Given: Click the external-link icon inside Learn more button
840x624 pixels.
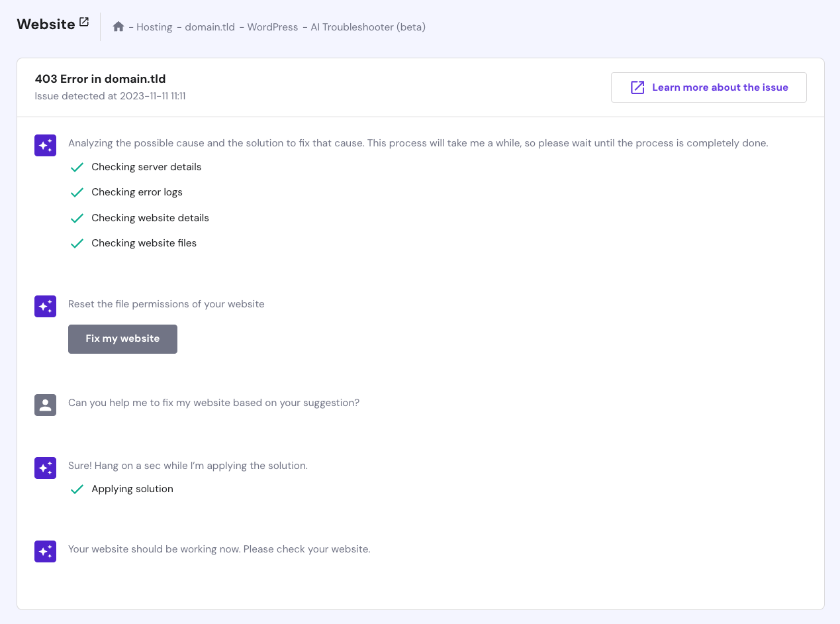Looking at the screenshot, I should tap(636, 87).
